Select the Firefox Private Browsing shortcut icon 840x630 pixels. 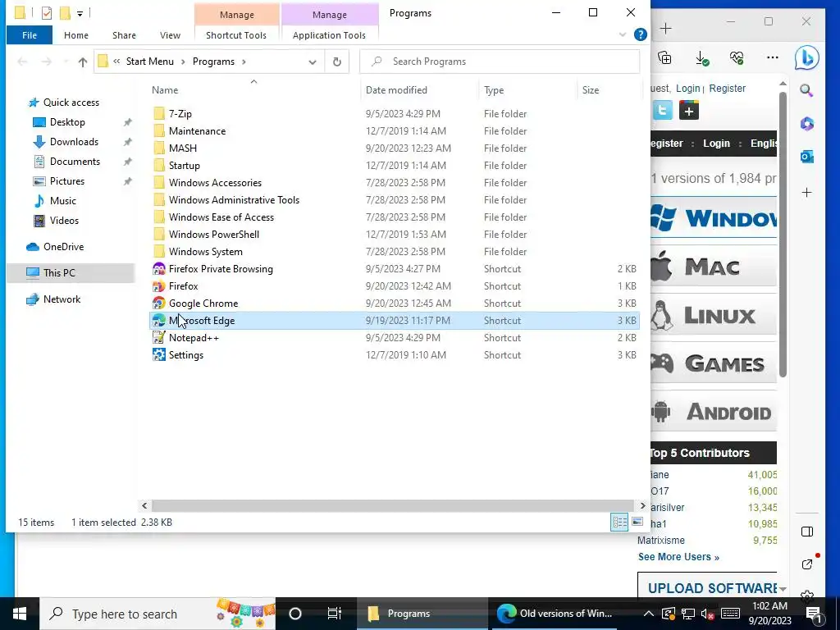point(158,269)
